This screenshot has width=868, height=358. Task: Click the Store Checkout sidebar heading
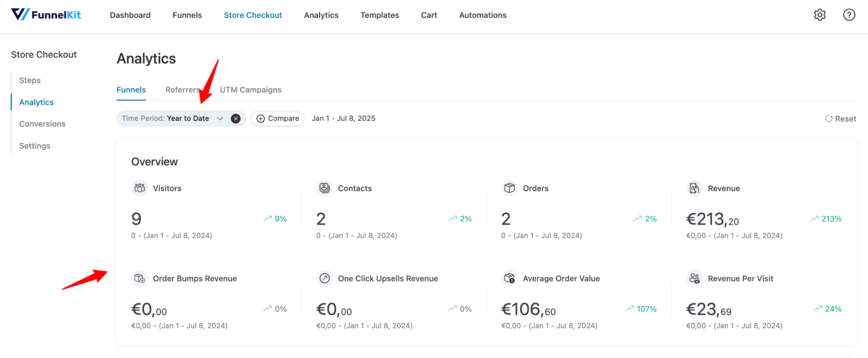(x=44, y=55)
